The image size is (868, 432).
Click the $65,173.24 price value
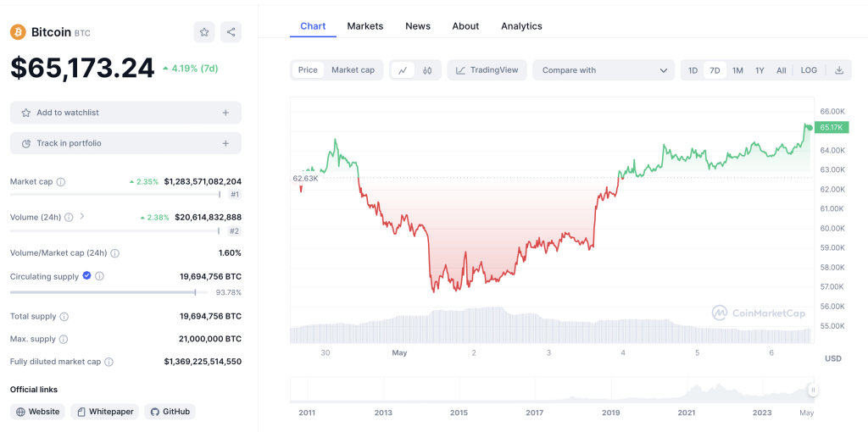pos(82,68)
